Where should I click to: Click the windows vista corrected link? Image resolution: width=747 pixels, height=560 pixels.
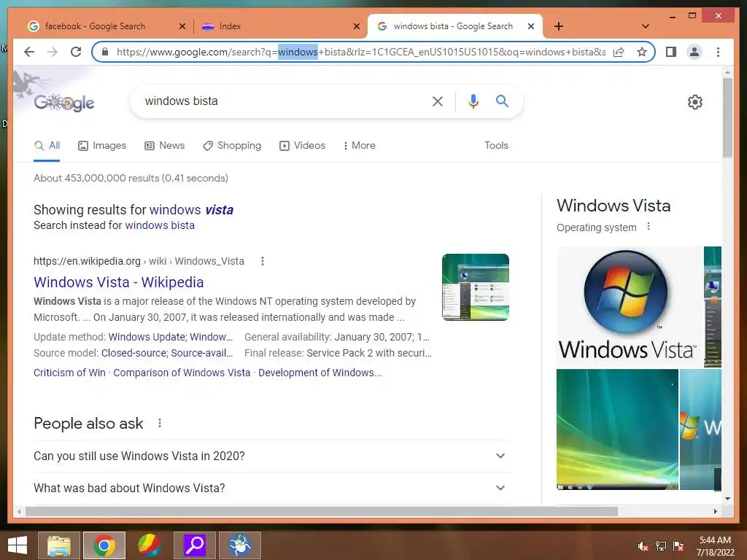point(192,210)
